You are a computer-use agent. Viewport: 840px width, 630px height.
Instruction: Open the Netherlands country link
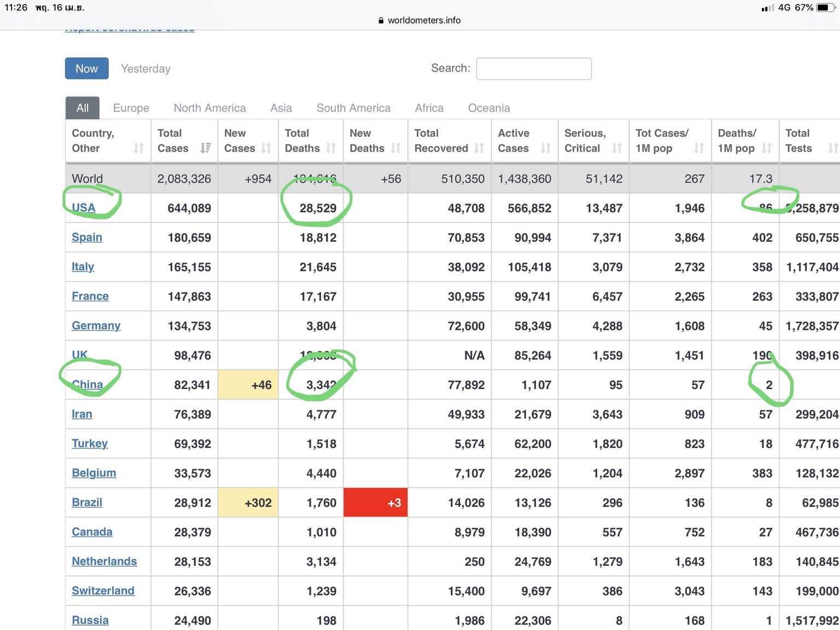(104, 562)
